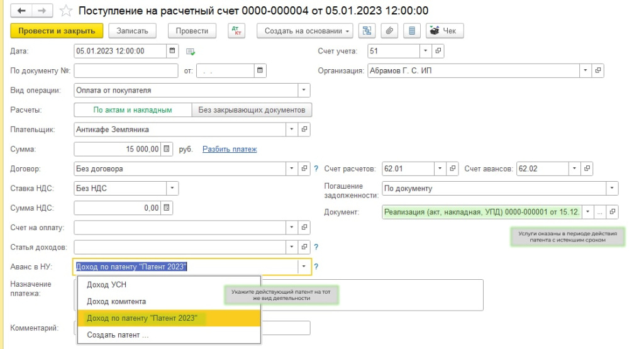Click the paperclip attachments icon
644x349 pixels.
tap(390, 31)
